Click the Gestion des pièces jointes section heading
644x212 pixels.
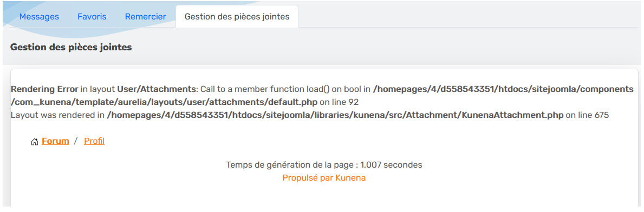pos(71,47)
